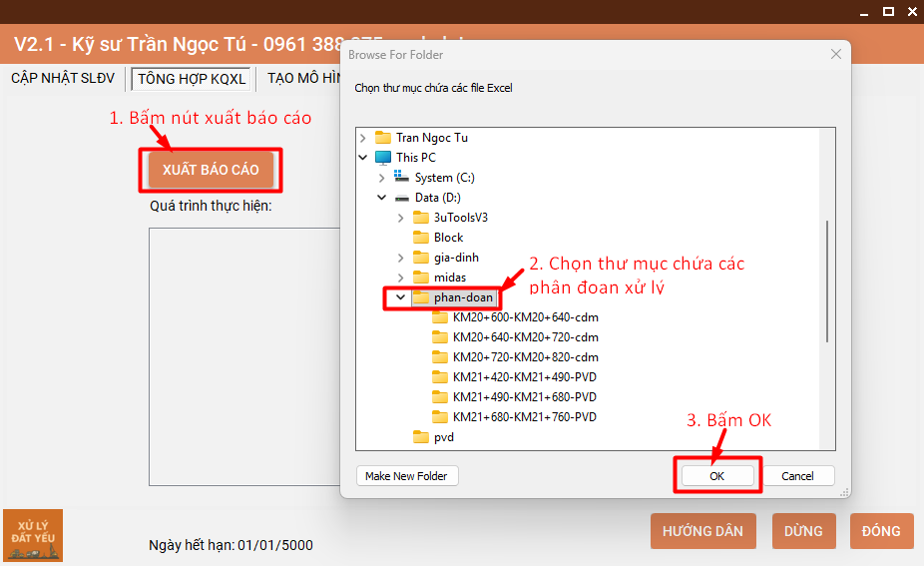
Task: Click Make New Folder button
Action: pyautogui.click(x=406, y=476)
